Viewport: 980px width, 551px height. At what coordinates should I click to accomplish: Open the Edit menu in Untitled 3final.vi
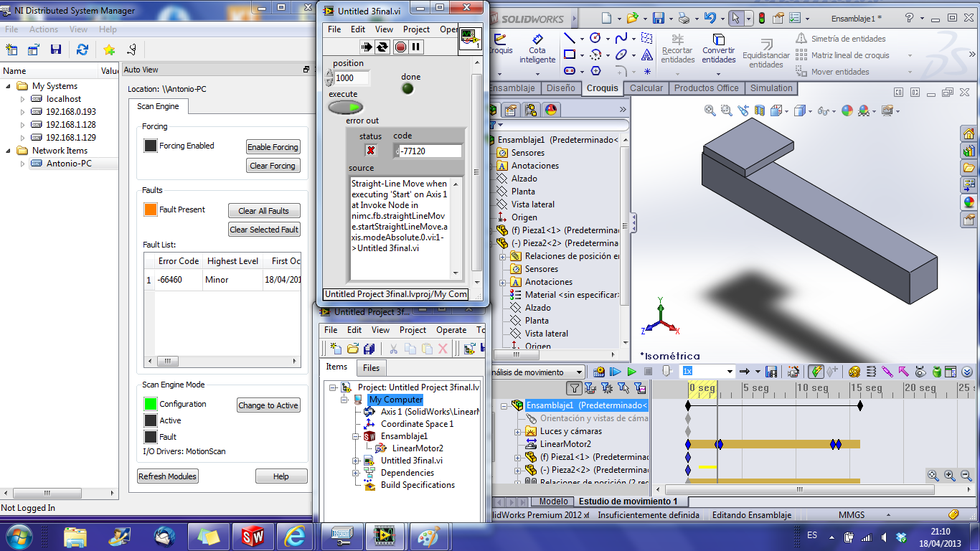[358, 29]
